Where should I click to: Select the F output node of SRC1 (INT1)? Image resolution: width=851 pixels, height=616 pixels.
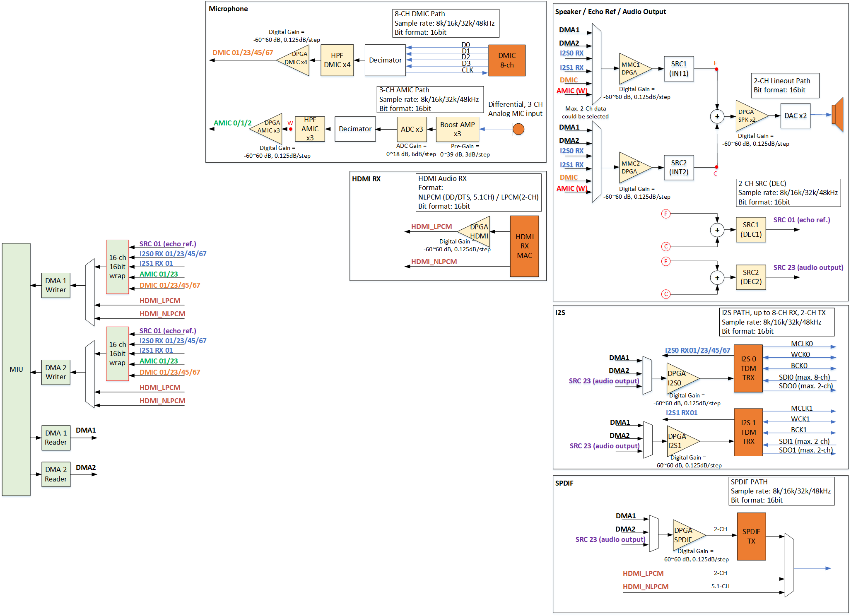click(x=716, y=69)
